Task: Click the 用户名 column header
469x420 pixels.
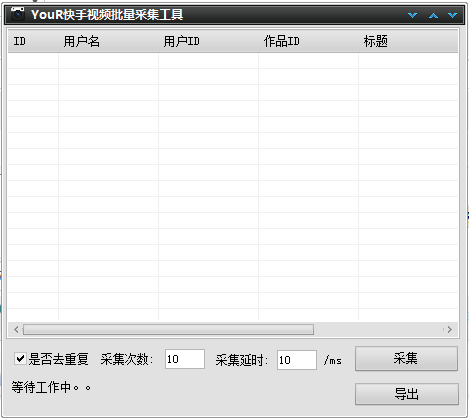Action: (x=108, y=41)
